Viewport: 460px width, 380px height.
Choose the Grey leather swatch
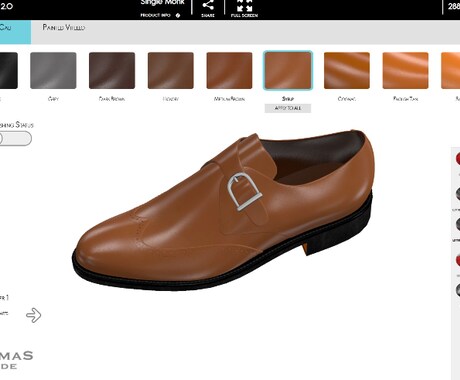(53, 70)
